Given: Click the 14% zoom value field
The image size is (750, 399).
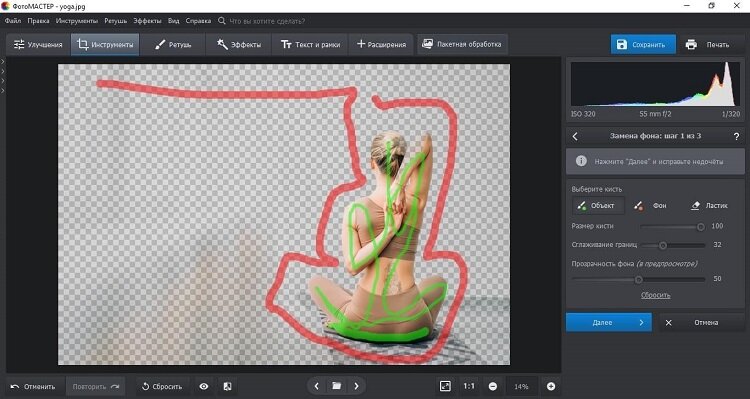Looking at the screenshot, I should click(x=521, y=387).
